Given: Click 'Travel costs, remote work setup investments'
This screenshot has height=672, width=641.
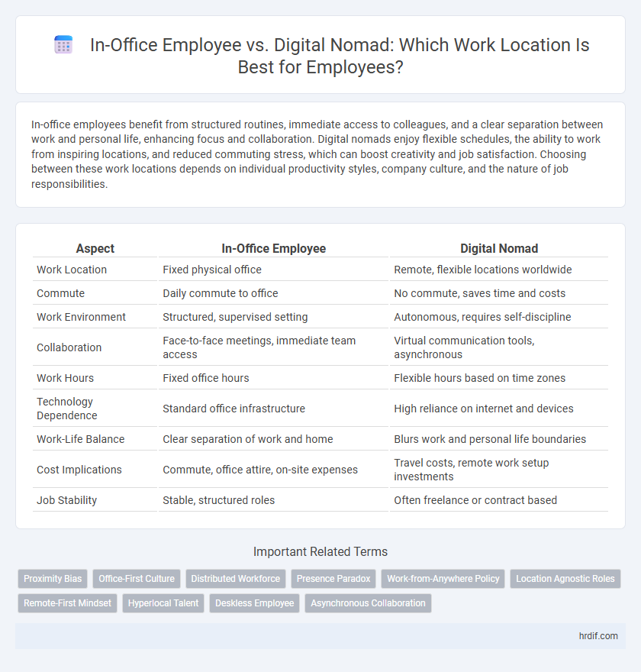Looking at the screenshot, I should [471, 470].
